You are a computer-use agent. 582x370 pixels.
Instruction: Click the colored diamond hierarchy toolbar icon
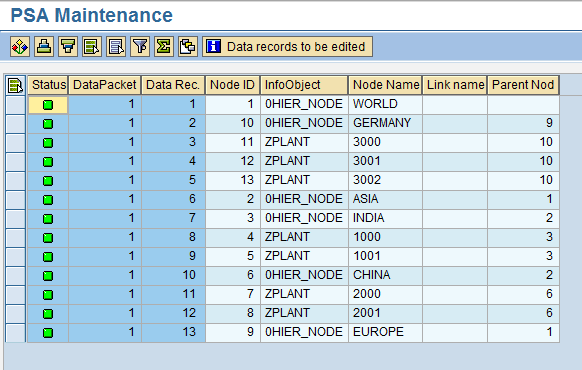[x=20, y=47]
